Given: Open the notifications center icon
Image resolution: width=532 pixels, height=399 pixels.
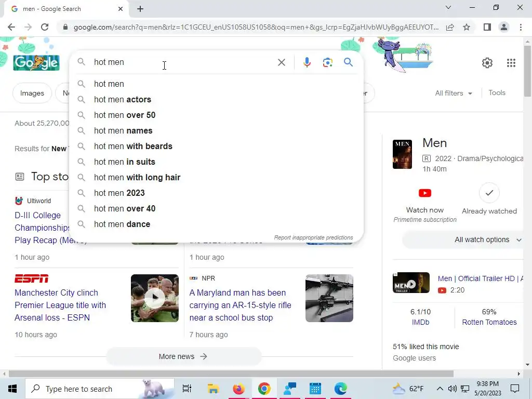Looking at the screenshot, I should tap(515, 389).
